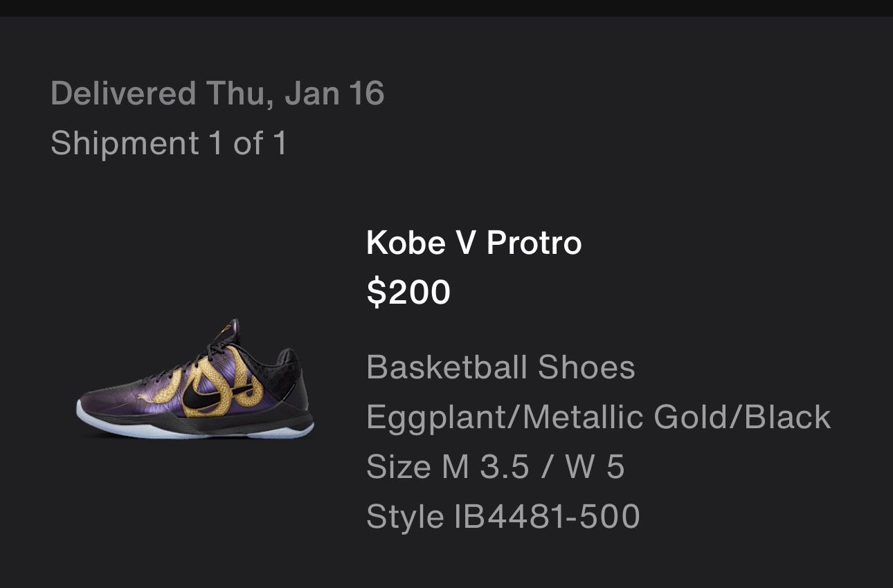
Task: Click the black bar at the top
Action: [447, 8]
